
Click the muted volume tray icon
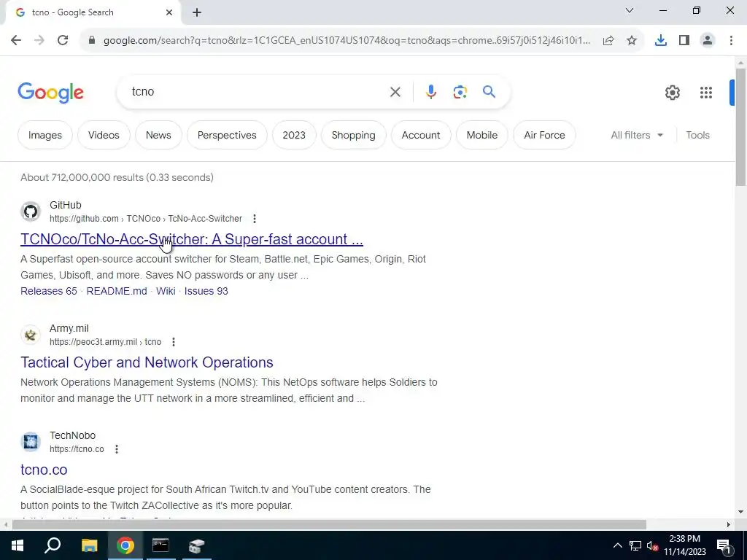[652, 545]
